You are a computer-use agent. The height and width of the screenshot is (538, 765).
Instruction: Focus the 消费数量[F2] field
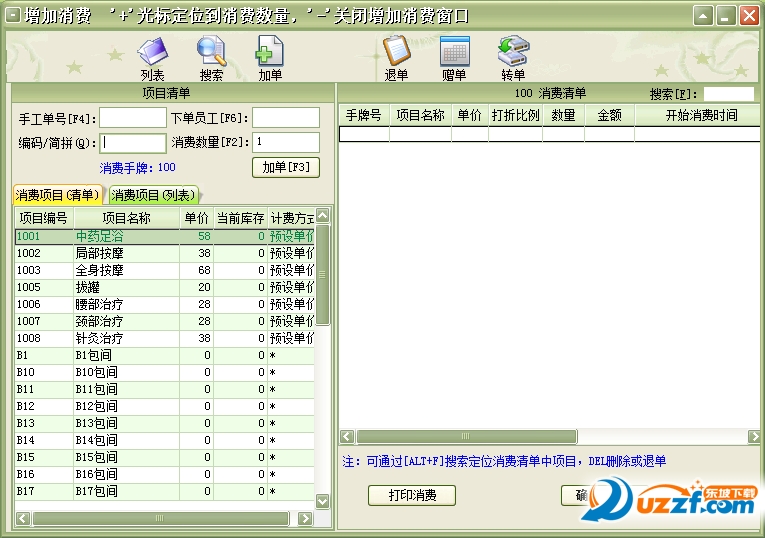pos(286,142)
